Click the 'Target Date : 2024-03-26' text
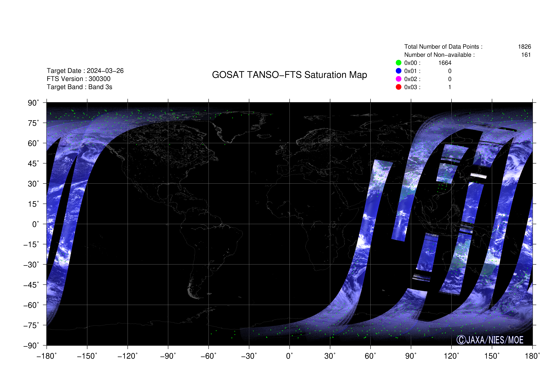This screenshot has height=392, width=555. (85, 71)
